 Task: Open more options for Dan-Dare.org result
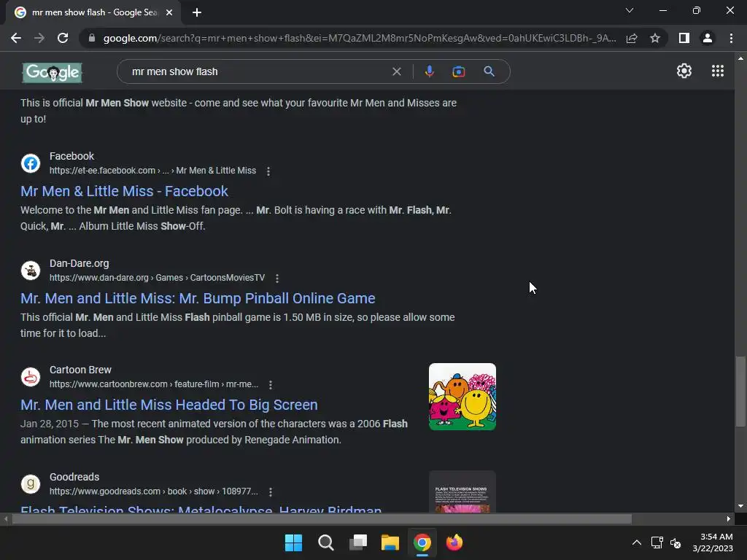(276, 278)
